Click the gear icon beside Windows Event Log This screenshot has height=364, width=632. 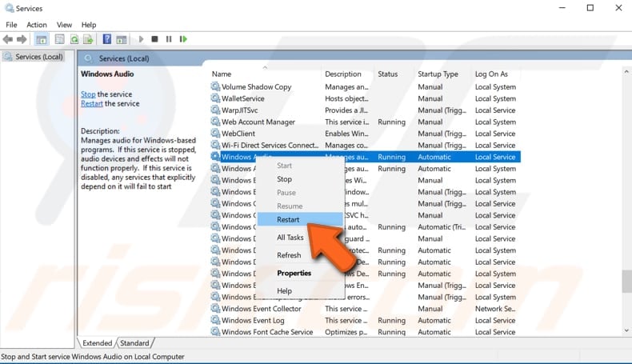click(215, 320)
